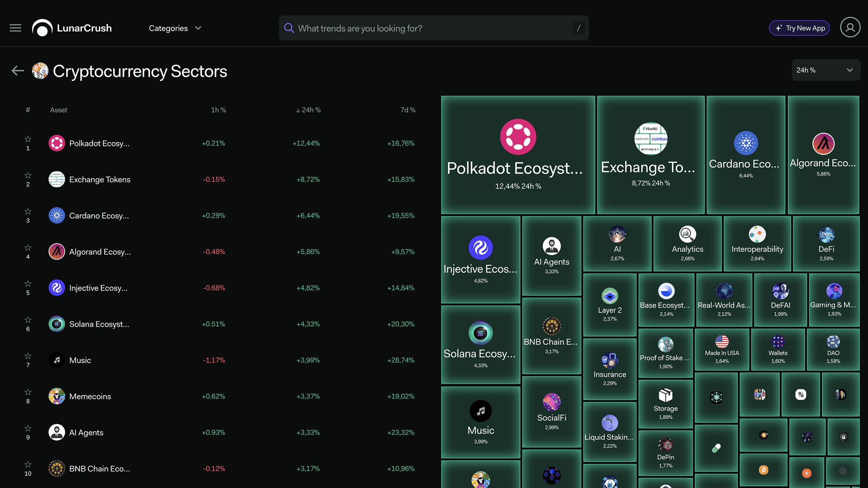Open the Wallets treemap tile
868x488 pixels.
pos(778,349)
